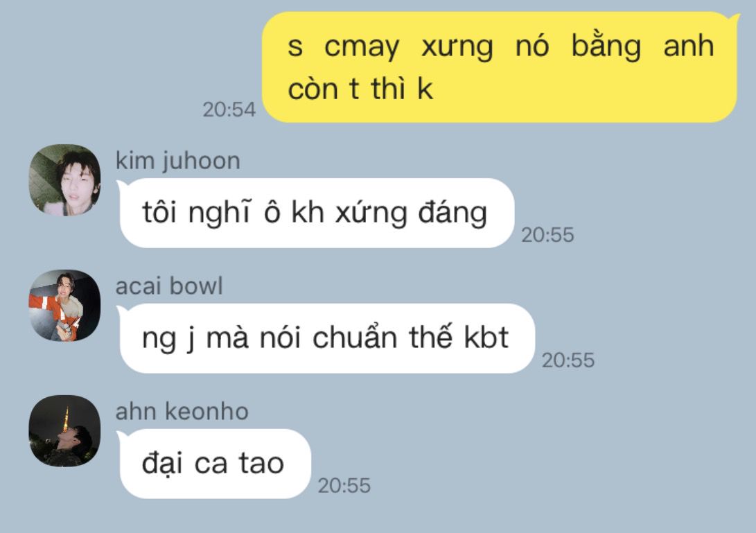Click the word 'chuẩn' in acai bowl's message

[x=354, y=337]
